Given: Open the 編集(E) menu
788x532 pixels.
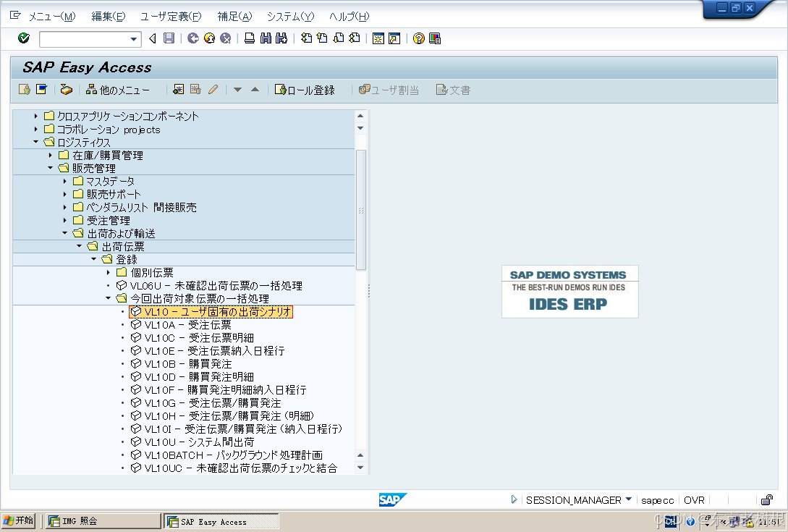Looking at the screenshot, I should coord(108,17).
